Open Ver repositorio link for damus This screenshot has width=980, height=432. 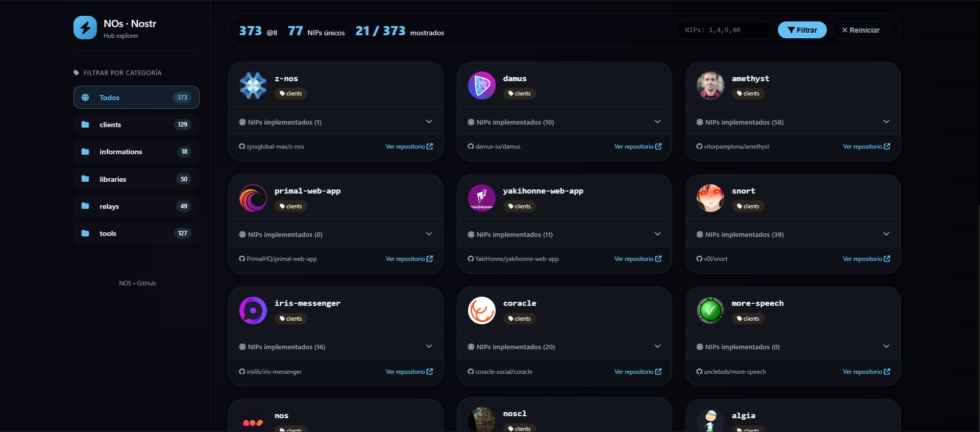(638, 147)
